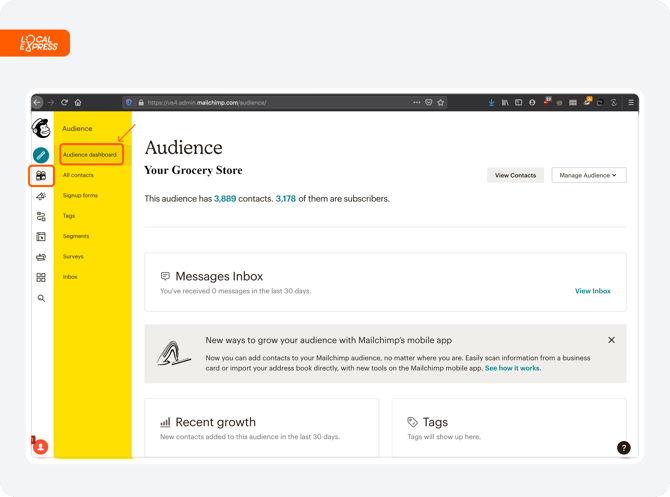
Task: Open page actions three-dot menu
Action: [x=417, y=102]
